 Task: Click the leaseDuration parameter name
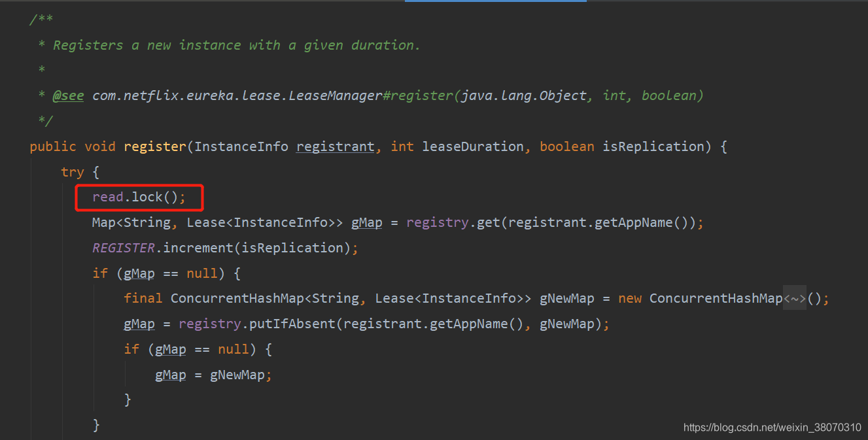(472, 146)
